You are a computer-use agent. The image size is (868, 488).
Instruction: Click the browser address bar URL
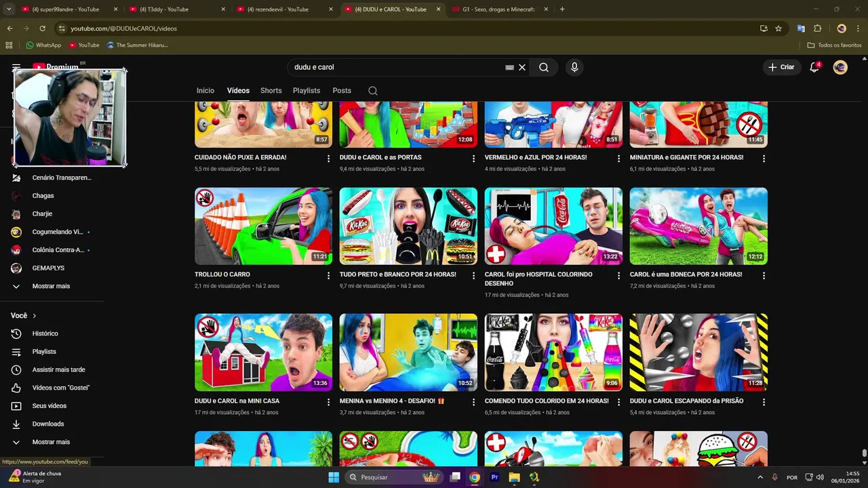click(x=123, y=28)
